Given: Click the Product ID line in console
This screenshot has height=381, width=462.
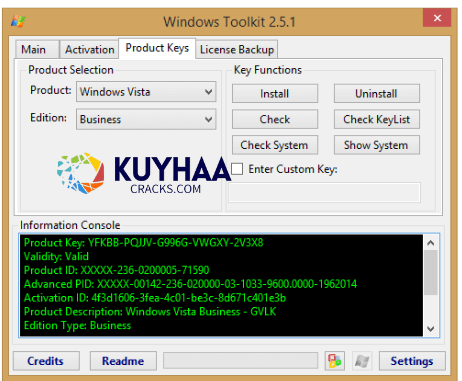Looking at the screenshot, I should click(117, 270).
